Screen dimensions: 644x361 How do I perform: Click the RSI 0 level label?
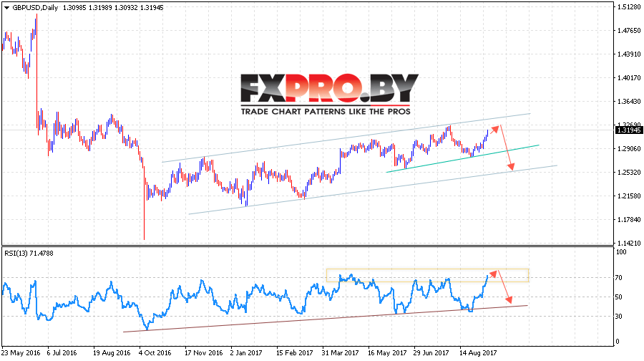tap(618, 342)
